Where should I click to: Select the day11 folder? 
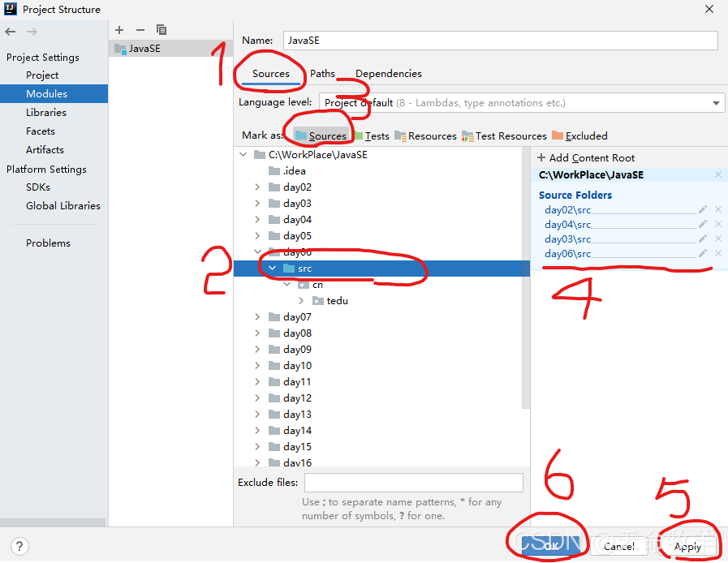coord(291,382)
